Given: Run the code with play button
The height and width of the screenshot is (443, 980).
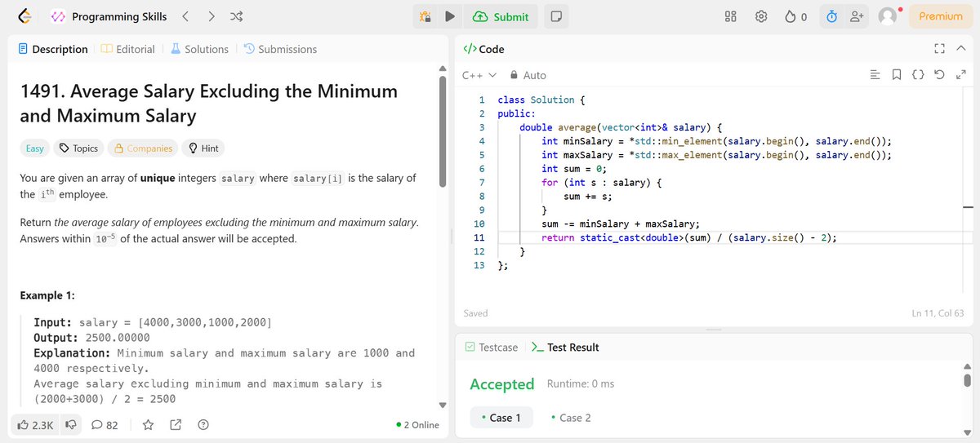Looking at the screenshot, I should [x=450, y=16].
